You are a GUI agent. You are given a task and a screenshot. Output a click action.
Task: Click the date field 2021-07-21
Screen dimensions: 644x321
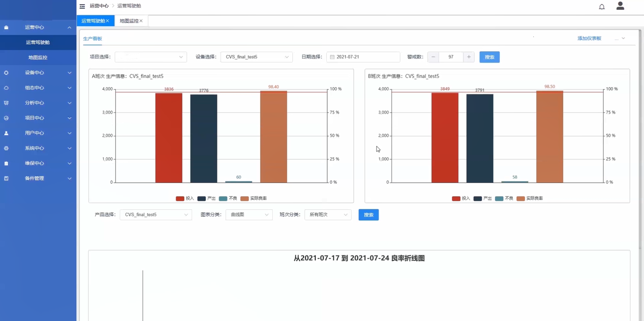click(363, 57)
